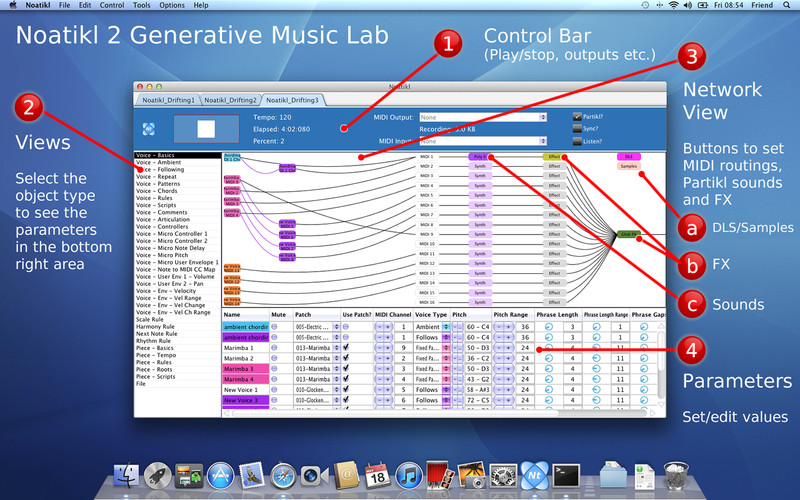Stop playback with the white square button
800x500 pixels.
pos(206,129)
